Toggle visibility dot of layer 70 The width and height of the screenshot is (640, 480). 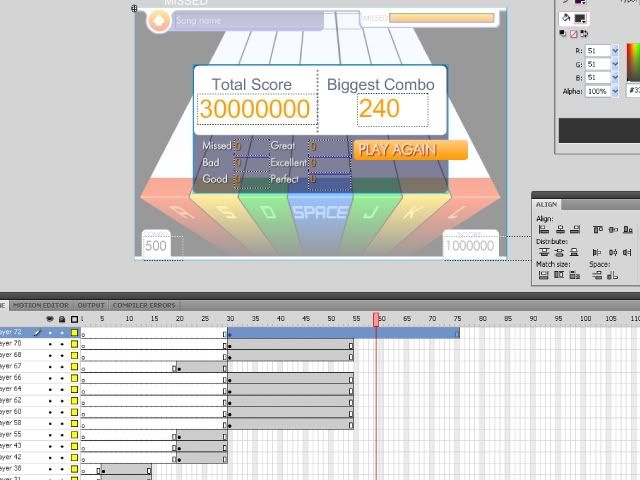tap(50, 344)
